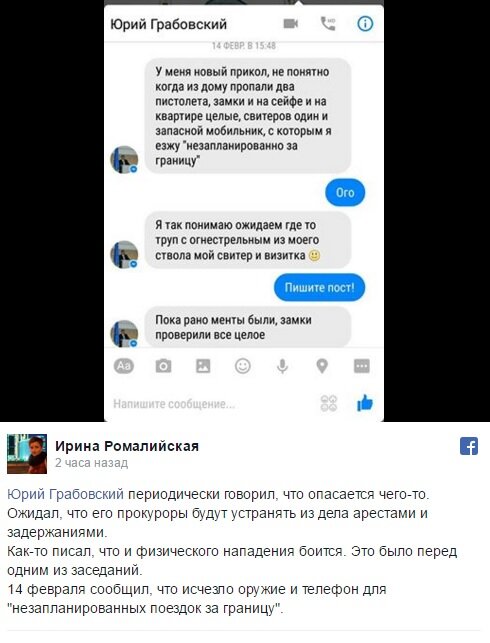Record a voice message with microphone icon

[282, 366]
